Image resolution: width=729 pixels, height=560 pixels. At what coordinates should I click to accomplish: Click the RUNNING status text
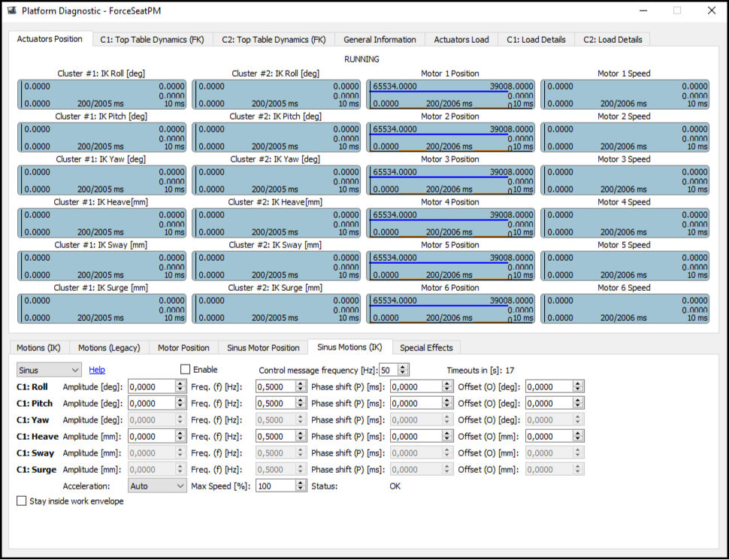click(x=361, y=59)
